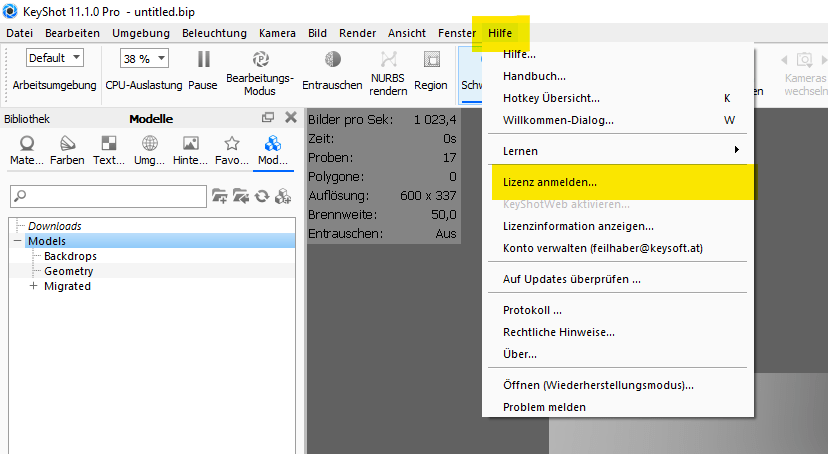Undock the Bibliothek panel
This screenshot has width=828, height=454.
click(268, 118)
